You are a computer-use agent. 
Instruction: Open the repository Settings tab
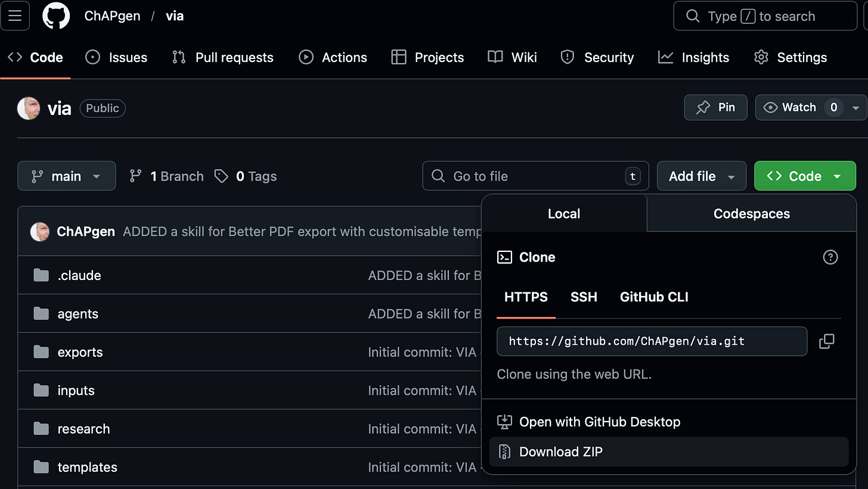click(790, 57)
